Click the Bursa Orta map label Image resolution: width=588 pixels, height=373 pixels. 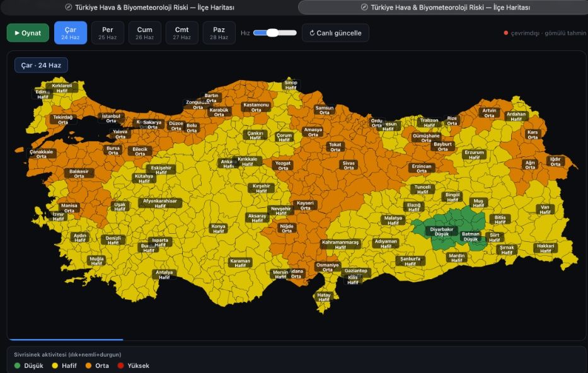point(113,151)
